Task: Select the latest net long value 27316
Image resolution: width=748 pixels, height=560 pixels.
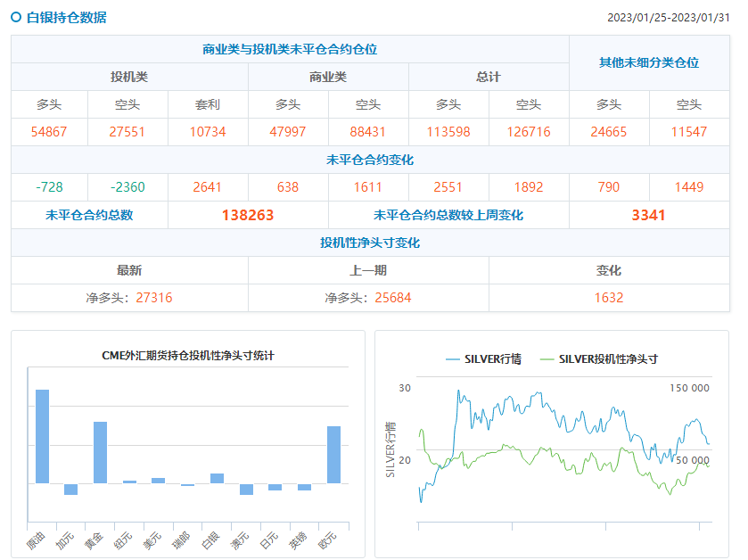Action: (154, 298)
